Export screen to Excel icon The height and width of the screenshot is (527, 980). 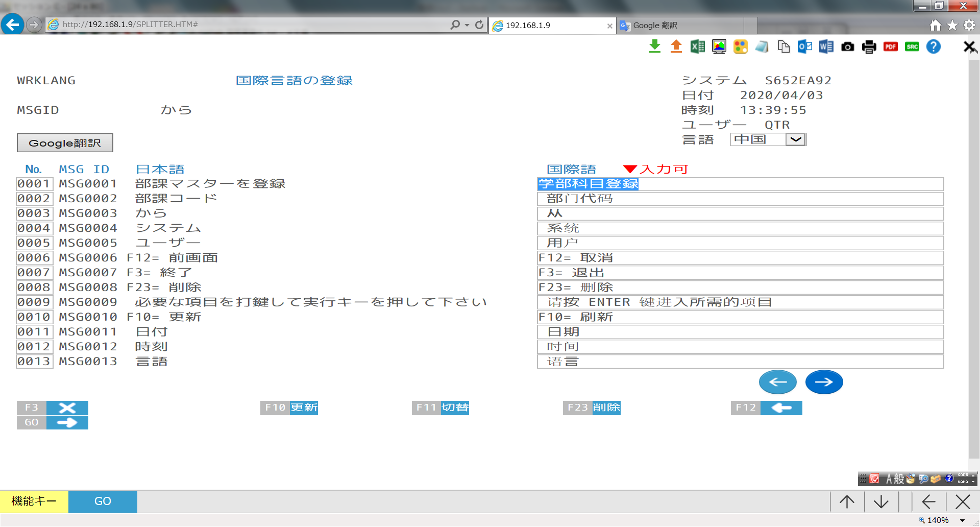[x=697, y=47]
